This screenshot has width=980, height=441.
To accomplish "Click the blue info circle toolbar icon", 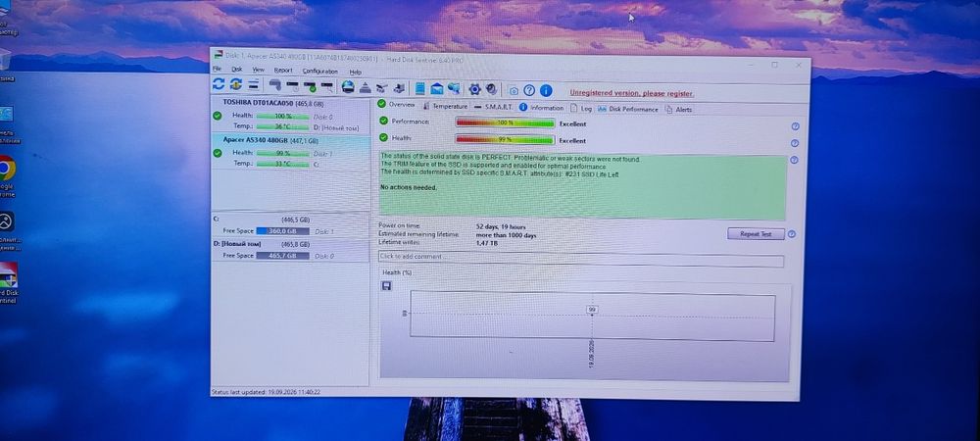I will click(x=546, y=91).
